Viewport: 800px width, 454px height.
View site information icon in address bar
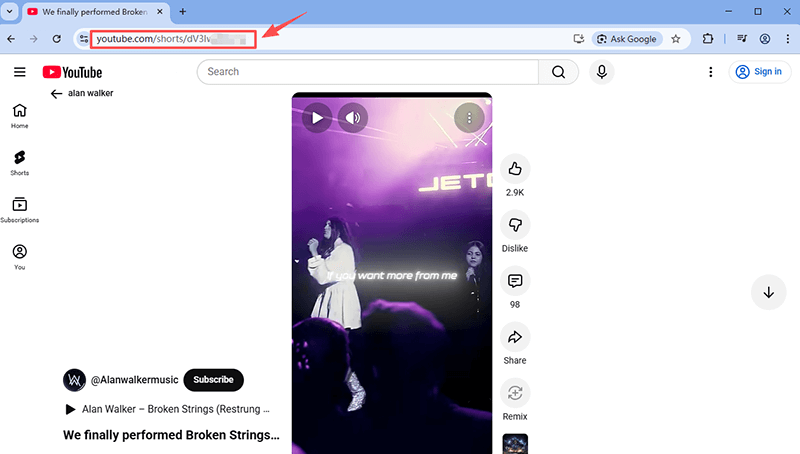tap(84, 39)
